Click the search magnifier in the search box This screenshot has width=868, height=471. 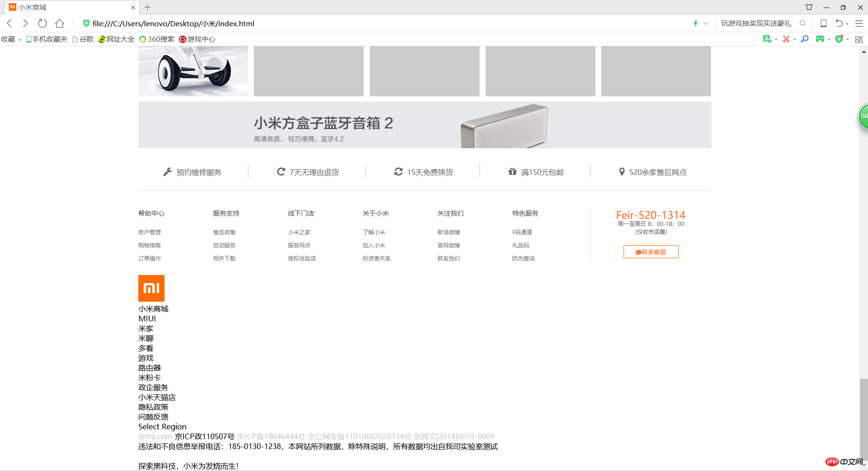tap(803, 23)
